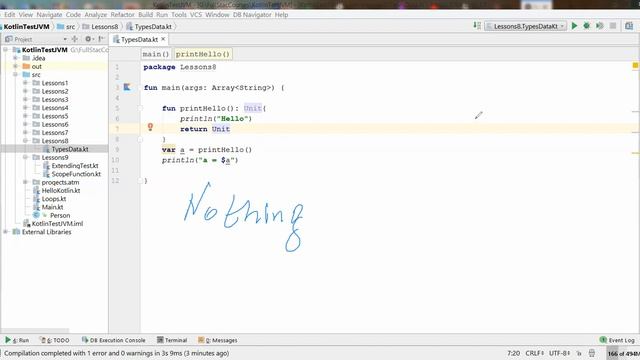Open the Event Log
The height and width of the screenshot is (360, 640).
(617, 340)
